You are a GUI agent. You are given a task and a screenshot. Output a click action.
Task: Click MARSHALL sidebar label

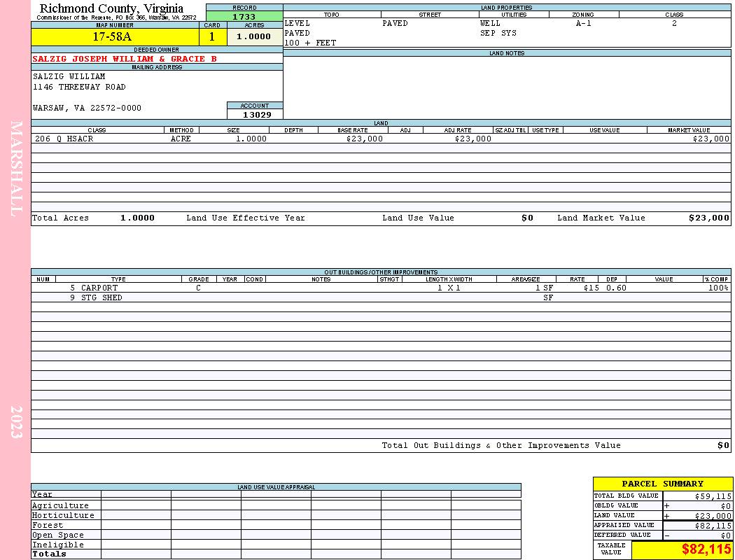tap(16, 169)
